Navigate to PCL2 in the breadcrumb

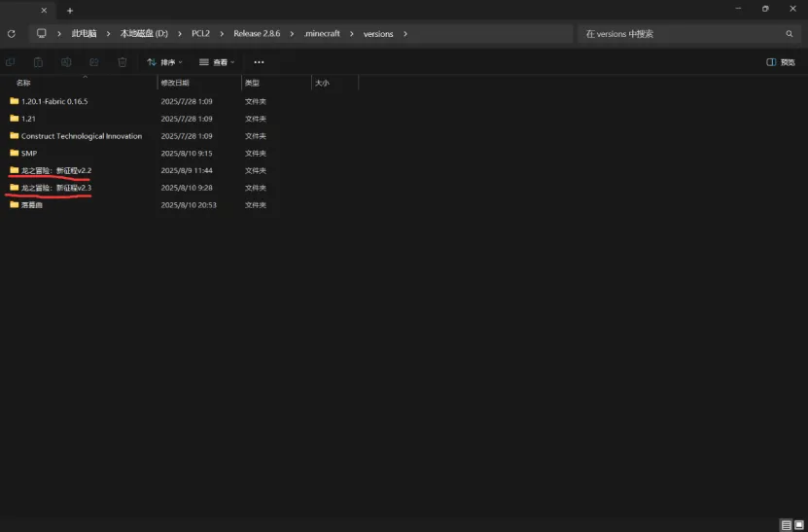click(200, 34)
